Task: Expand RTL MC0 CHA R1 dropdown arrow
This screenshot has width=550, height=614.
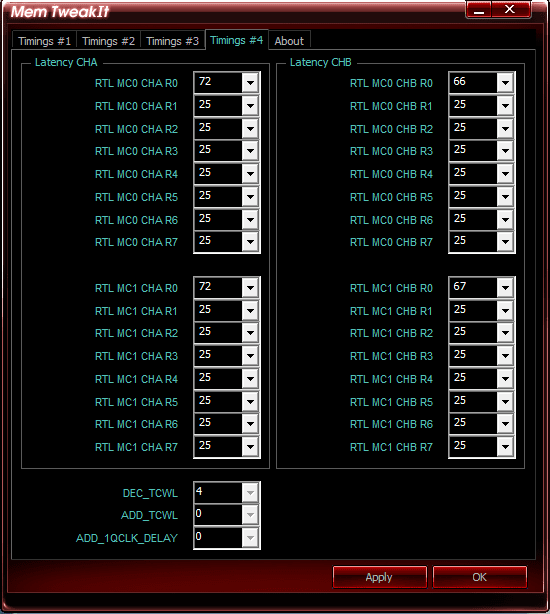Action: pos(250,106)
